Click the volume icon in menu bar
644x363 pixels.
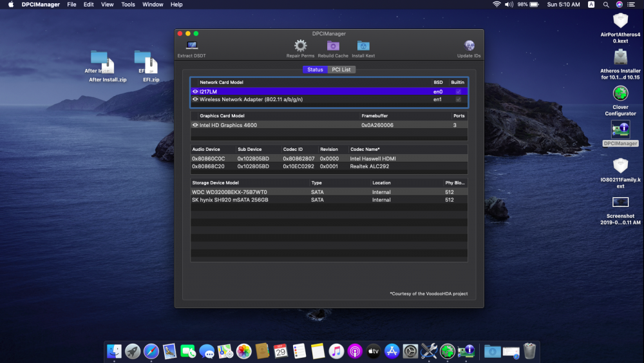click(x=509, y=5)
